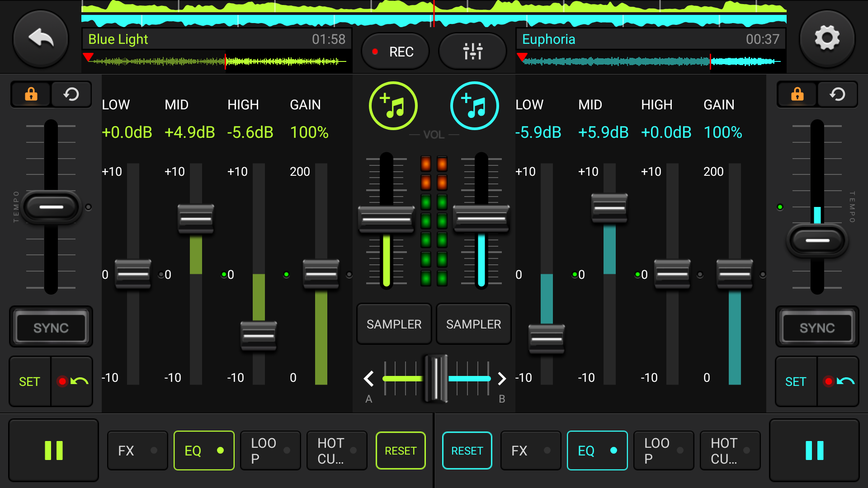868x488 pixels.
Task: Undo the left deck cue point
Action: click(72, 381)
